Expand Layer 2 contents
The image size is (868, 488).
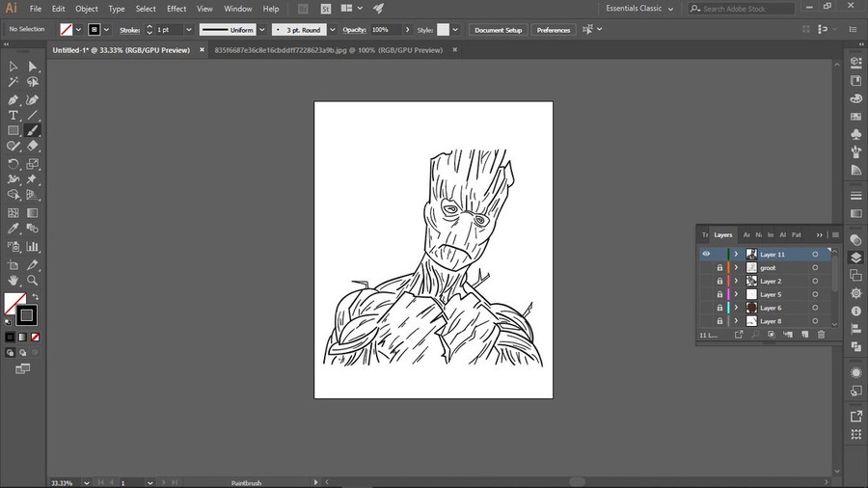coord(736,281)
